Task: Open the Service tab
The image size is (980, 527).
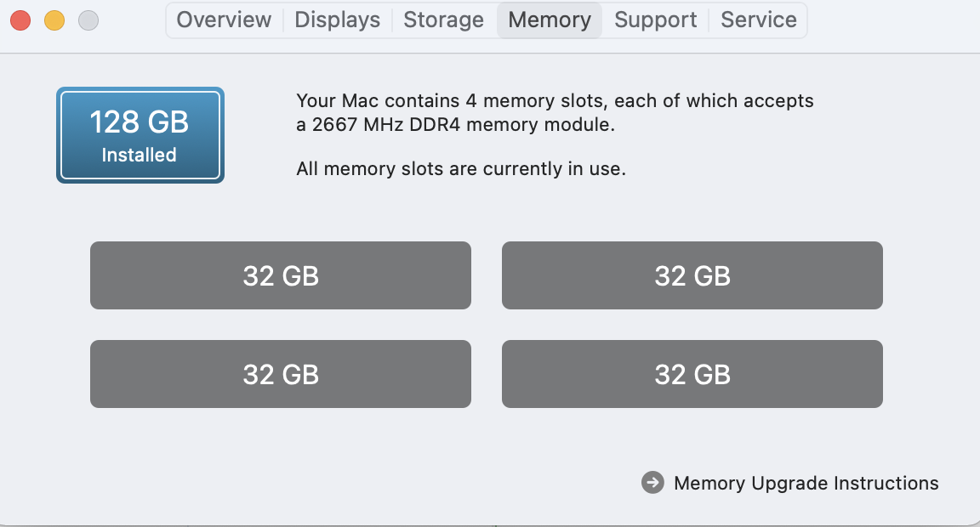Action: click(x=759, y=20)
